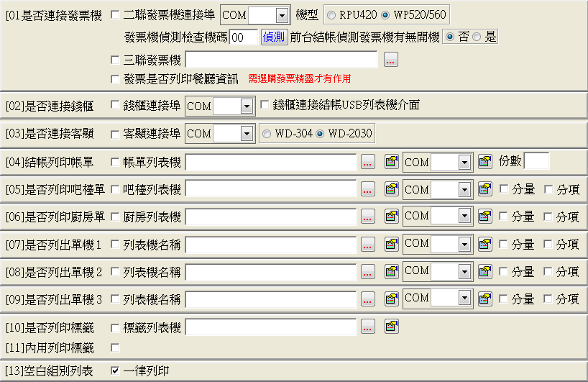Click the port settings icon left of 份數
588x382 pixels.
[x=484, y=163]
